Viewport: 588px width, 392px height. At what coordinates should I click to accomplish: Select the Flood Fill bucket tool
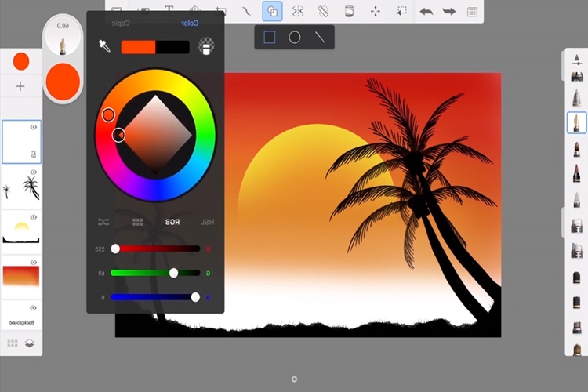coord(349,12)
